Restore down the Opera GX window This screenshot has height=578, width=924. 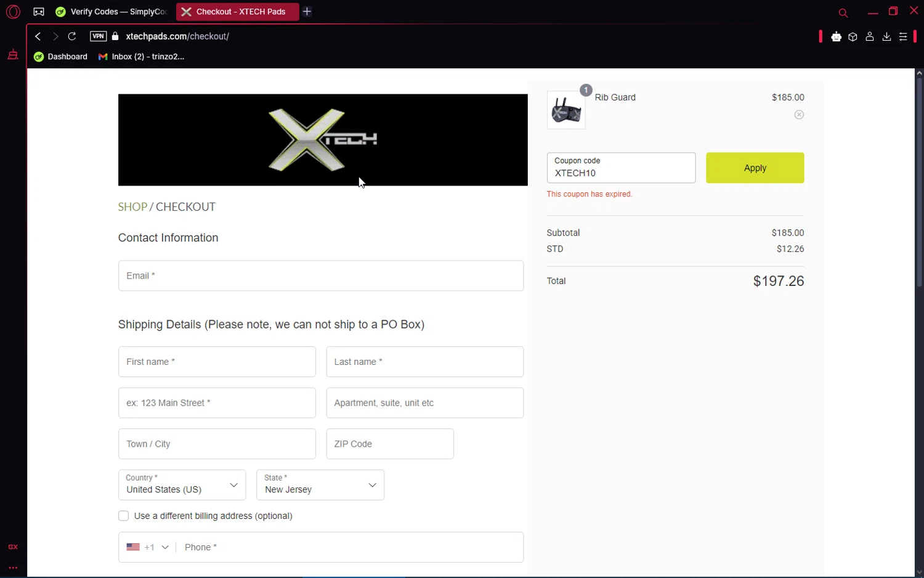pos(893,11)
